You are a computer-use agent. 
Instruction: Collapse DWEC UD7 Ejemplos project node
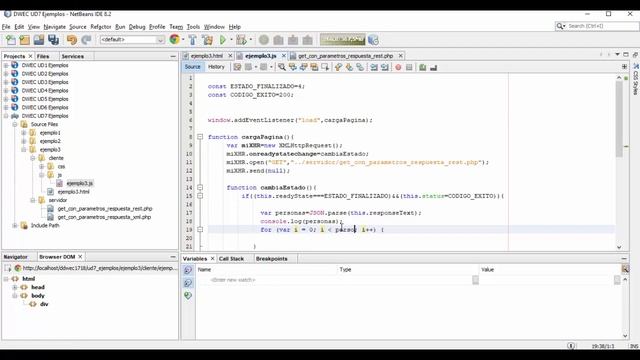6,116
